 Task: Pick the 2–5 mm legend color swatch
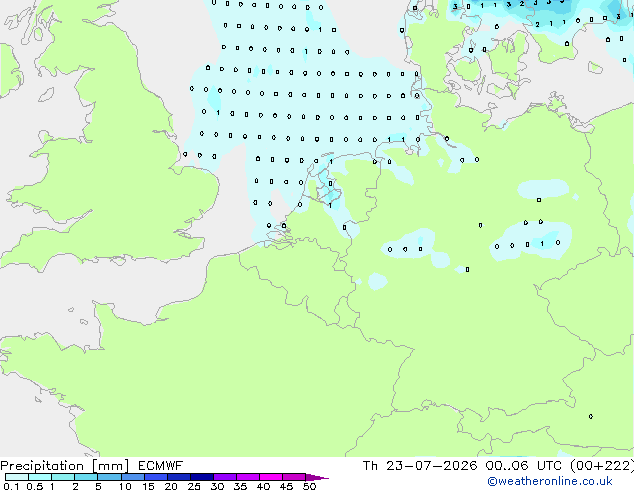pos(86,477)
